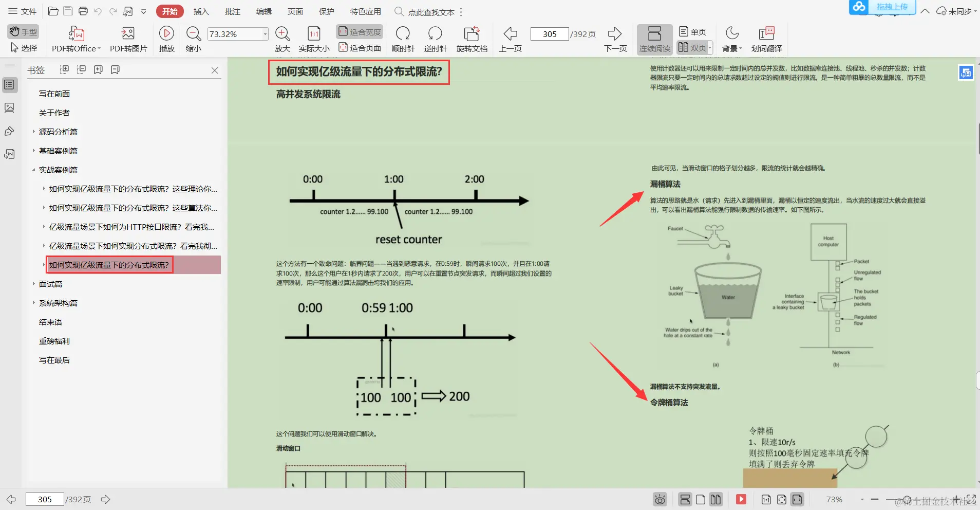Click the undo arrow icon
Viewport: 980px width, 510px height.
98,11
